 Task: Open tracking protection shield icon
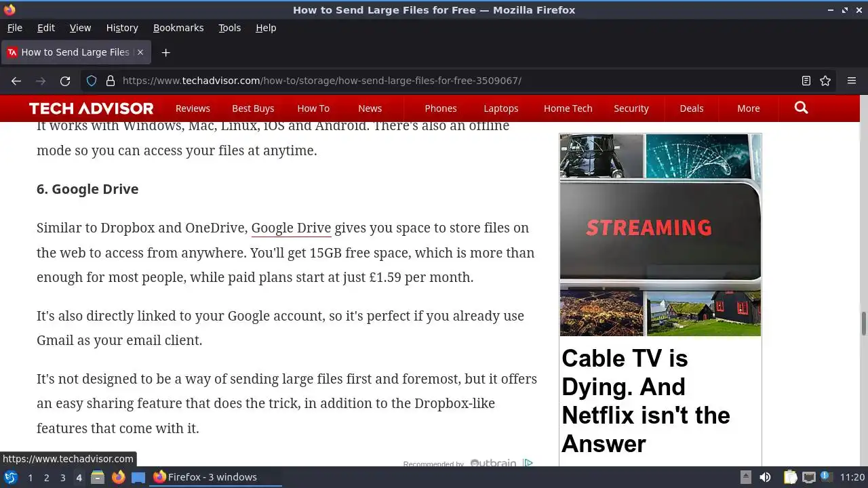92,81
